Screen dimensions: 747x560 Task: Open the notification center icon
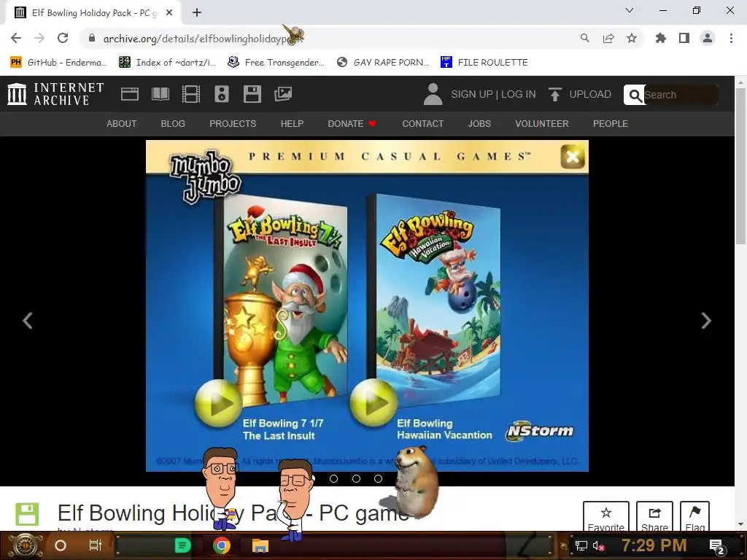tap(717, 546)
